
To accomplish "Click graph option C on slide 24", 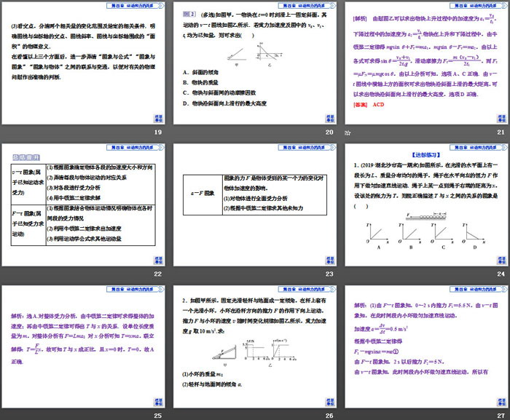I will pyautogui.click(x=442, y=236).
